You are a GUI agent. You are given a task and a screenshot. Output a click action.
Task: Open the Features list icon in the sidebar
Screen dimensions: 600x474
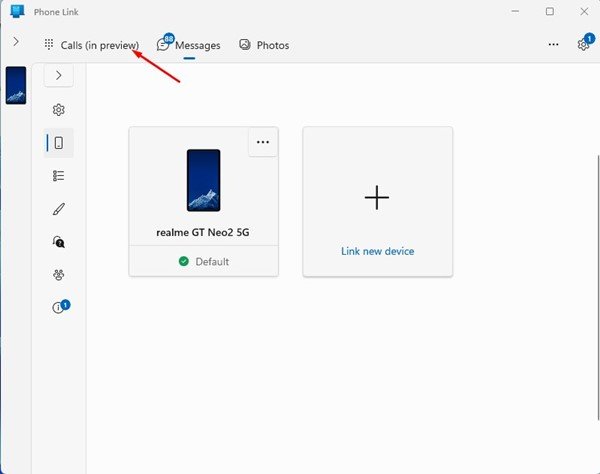click(x=59, y=176)
